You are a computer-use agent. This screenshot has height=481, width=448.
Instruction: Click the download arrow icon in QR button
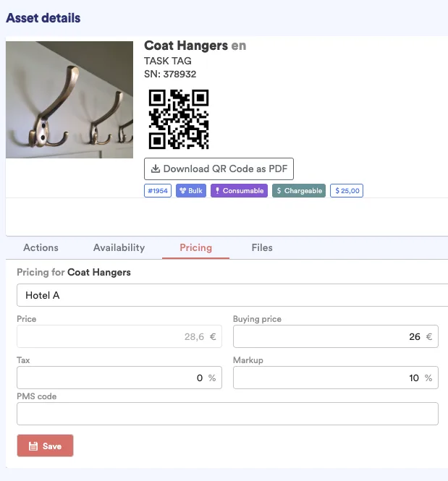(156, 169)
